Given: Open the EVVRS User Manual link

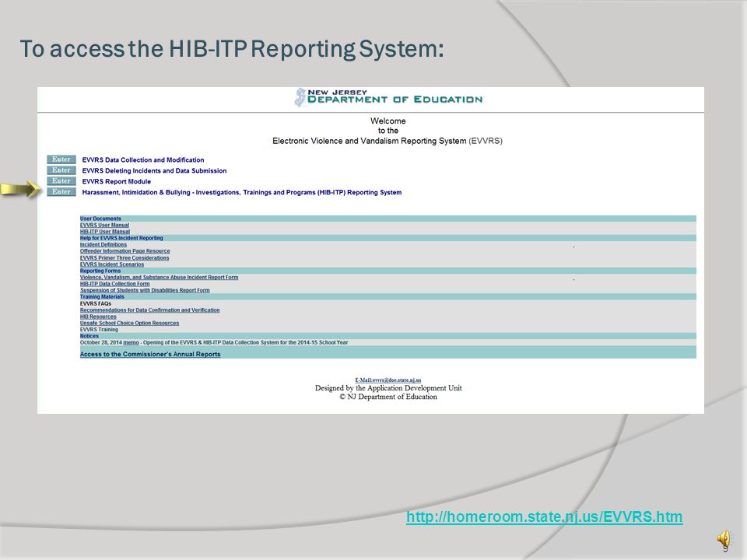Looking at the screenshot, I should point(104,226).
